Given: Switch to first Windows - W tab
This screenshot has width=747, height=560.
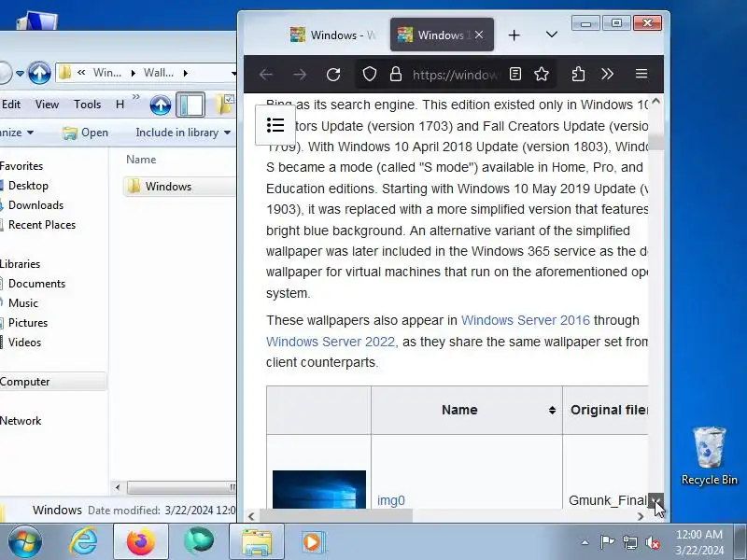Looking at the screenshot, I should click(x=332, y=35).
